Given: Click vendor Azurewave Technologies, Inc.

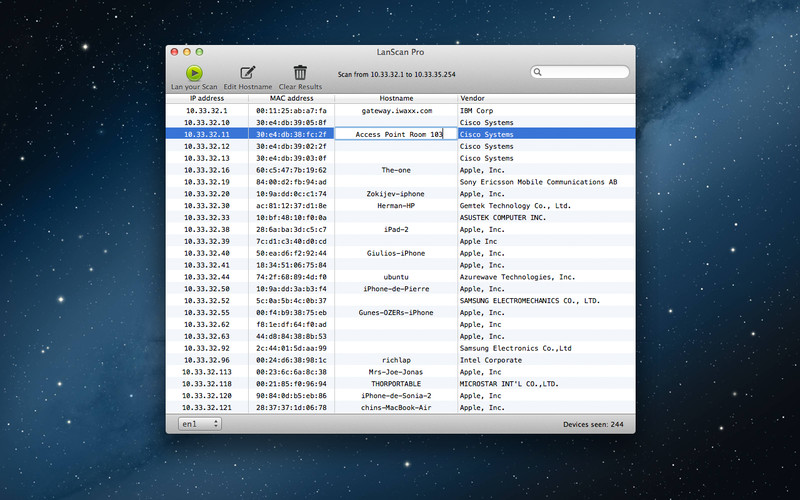Looking at the screenshot, I should pos(517,277).
